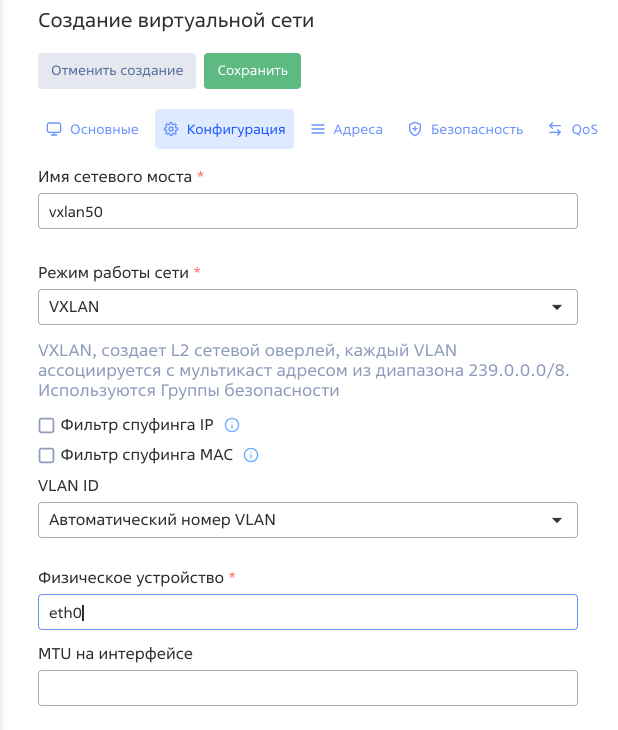
Task: Click the monitor icon on Основные tab
Action: point(54,129)
